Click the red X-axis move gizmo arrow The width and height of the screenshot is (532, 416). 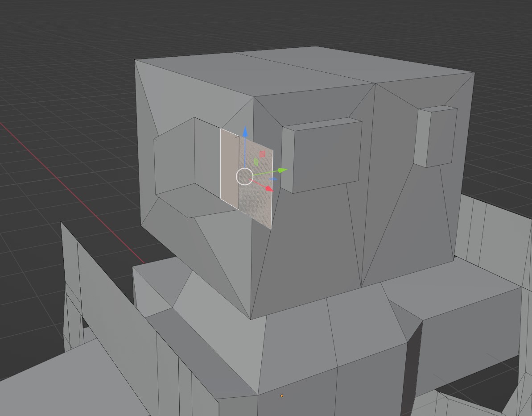[269, 188]
